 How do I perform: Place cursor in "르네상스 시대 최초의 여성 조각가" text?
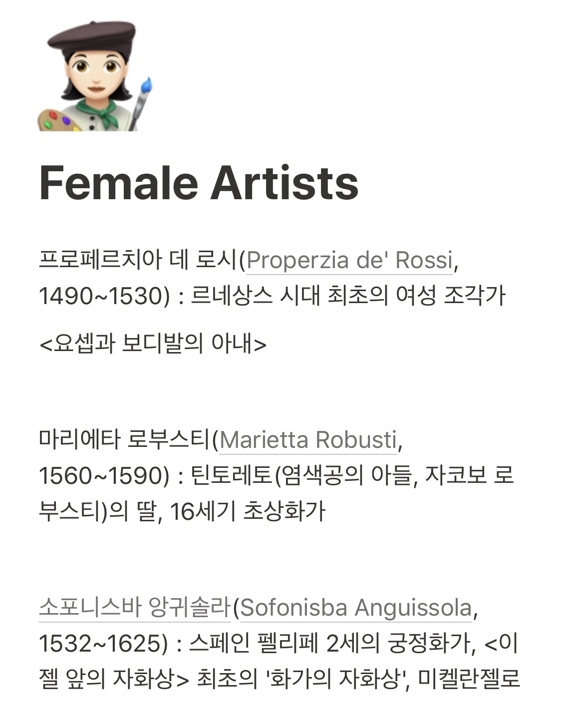point(348,296)
